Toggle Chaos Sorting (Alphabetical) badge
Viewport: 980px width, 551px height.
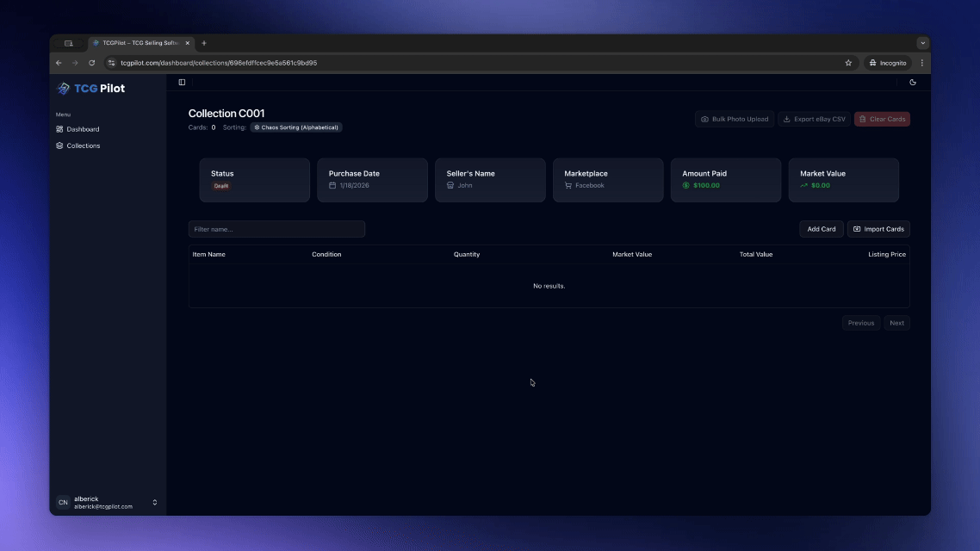click(296, 127)
